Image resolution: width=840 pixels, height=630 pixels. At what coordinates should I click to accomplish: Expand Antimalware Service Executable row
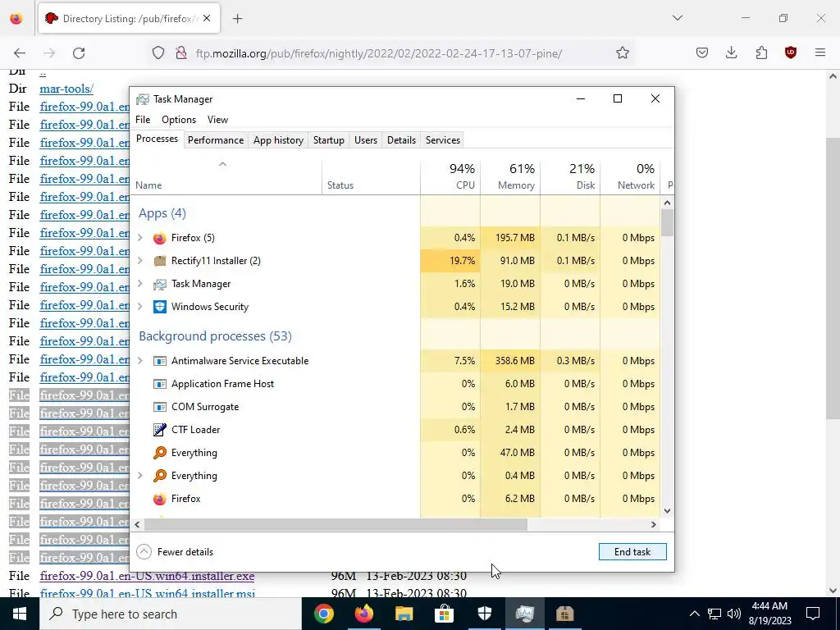tap(140, 361)
